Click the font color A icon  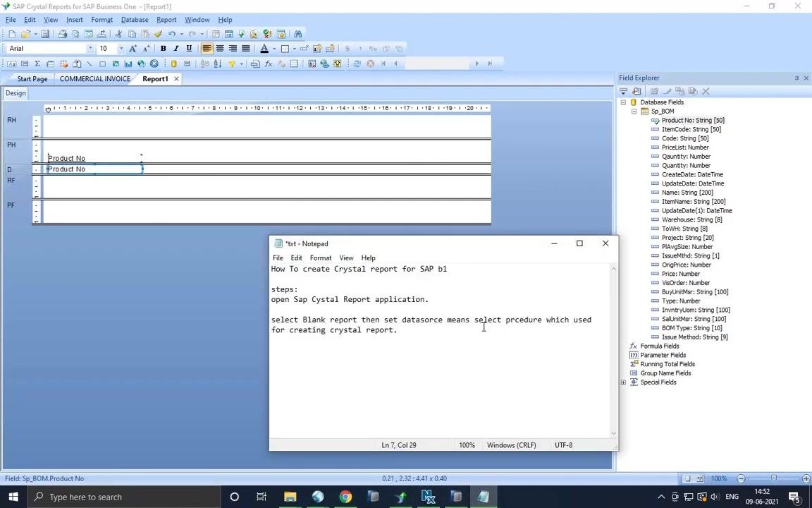pos(264,49)
